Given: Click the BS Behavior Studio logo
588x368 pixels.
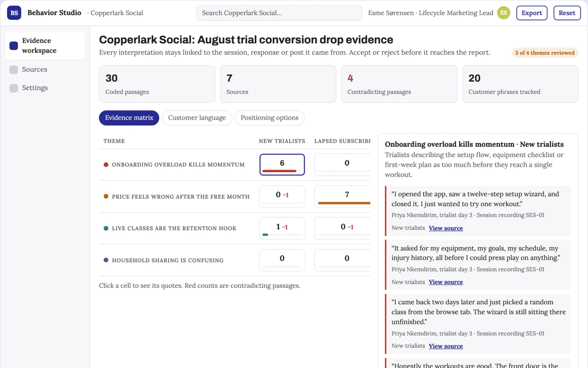Looking at the screenshot, I should pyautogui.click(x=14, y=13).
